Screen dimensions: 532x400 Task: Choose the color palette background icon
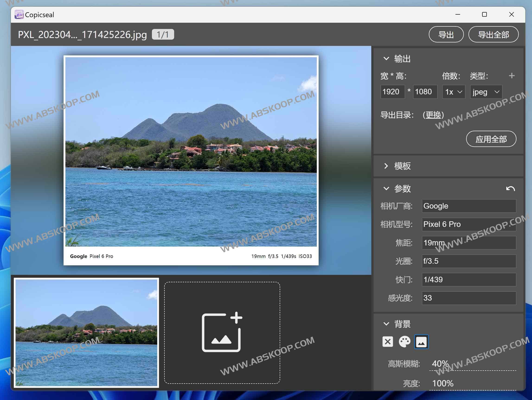(404, 342)
